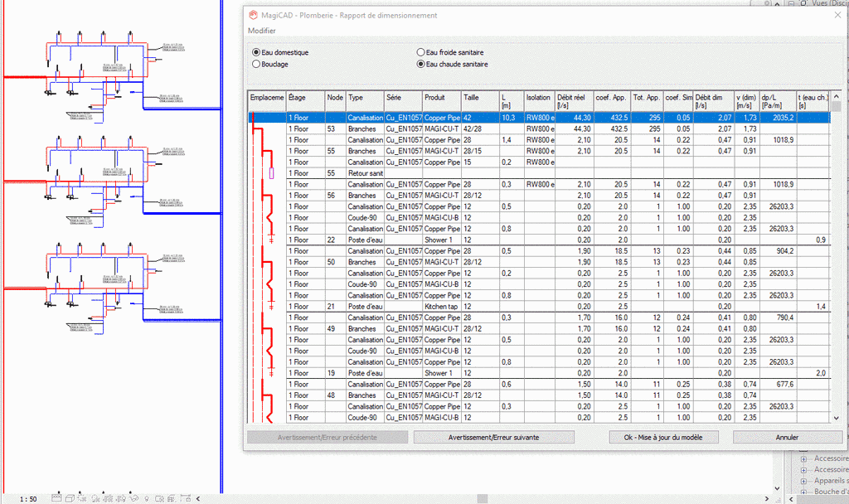
Task: Click the v (dim) column header
Action: [x=747, y=101]
